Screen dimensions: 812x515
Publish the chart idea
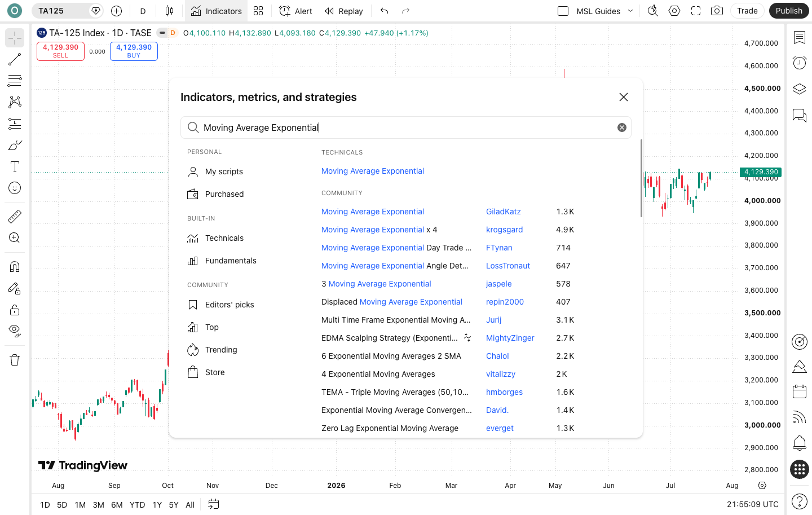click(x=789, y=11)
